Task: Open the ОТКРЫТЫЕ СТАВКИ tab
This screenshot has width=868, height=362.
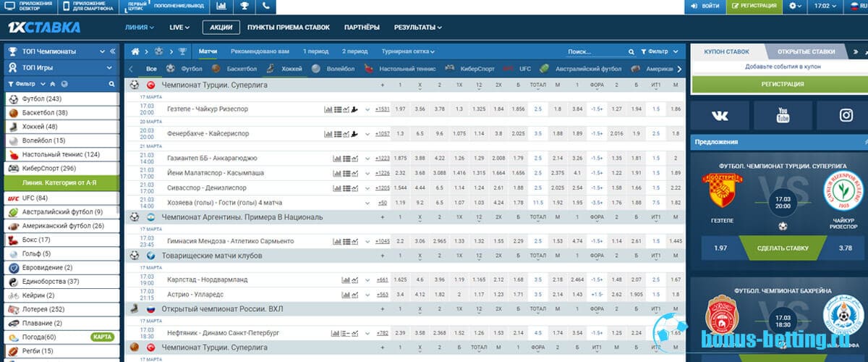Action: [x=807, y=51]
